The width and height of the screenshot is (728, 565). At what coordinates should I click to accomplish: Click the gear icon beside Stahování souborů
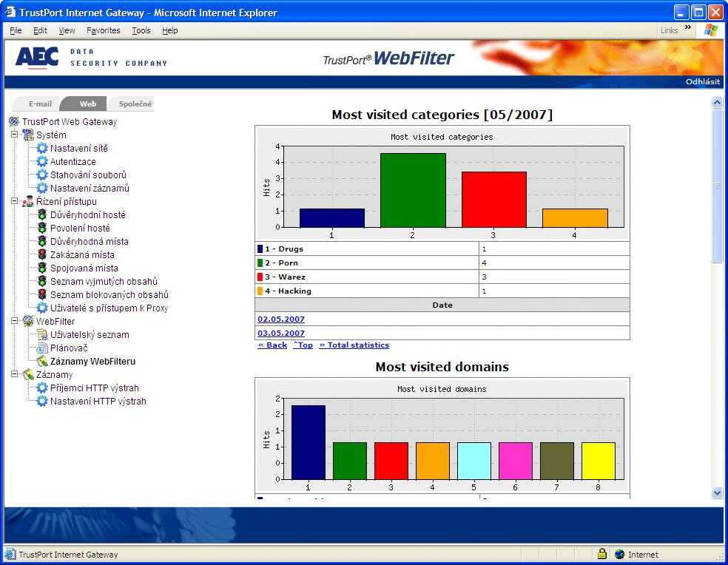[41, 175]
